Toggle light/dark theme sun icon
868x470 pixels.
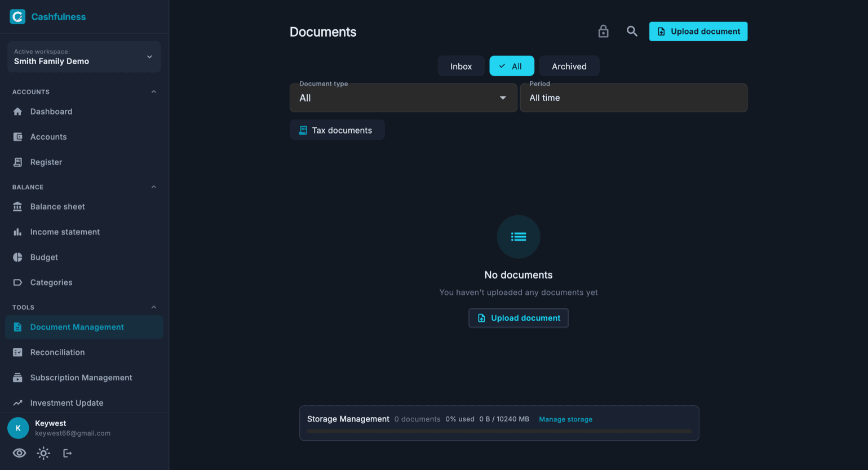tap(43, 453)
